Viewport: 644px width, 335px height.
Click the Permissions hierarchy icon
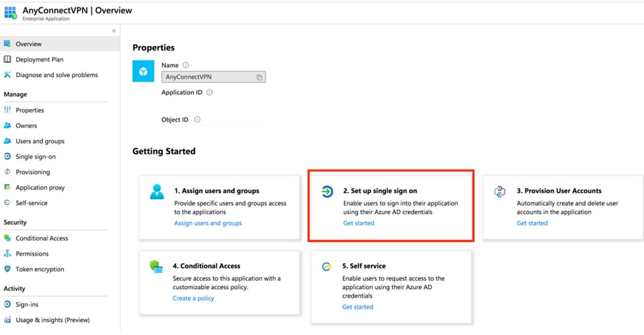[7, 254]
